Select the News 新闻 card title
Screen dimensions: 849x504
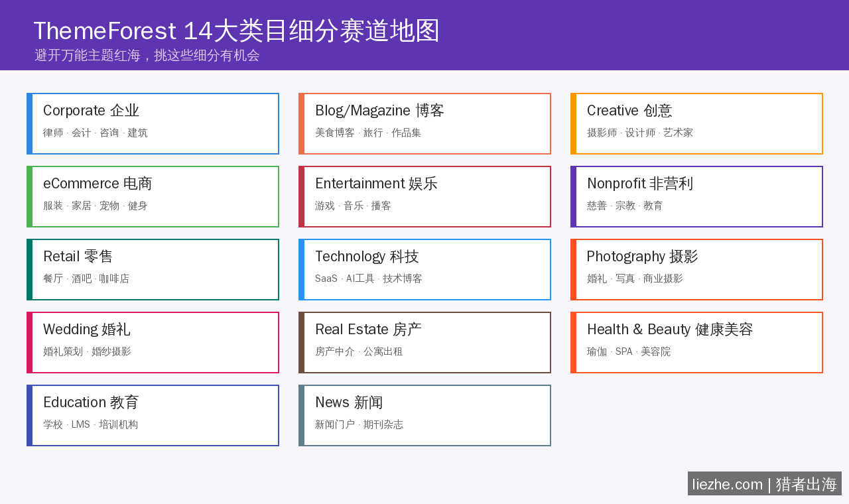click(x=349, y=403)
